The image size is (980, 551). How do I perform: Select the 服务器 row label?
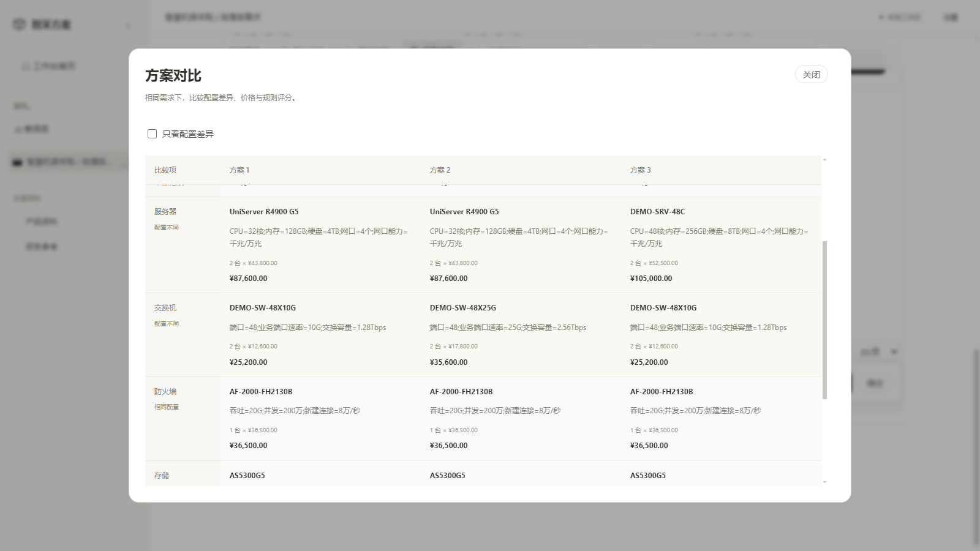pos(165,212)
